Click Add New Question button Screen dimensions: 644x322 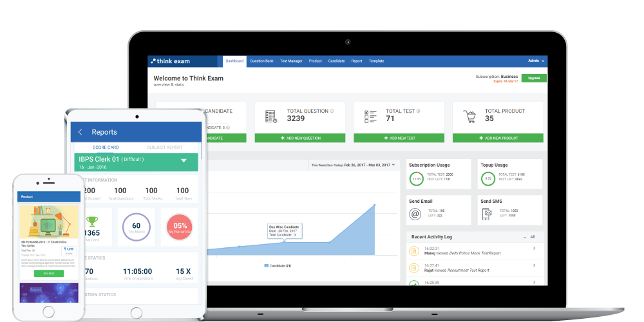tap(300, 138)
